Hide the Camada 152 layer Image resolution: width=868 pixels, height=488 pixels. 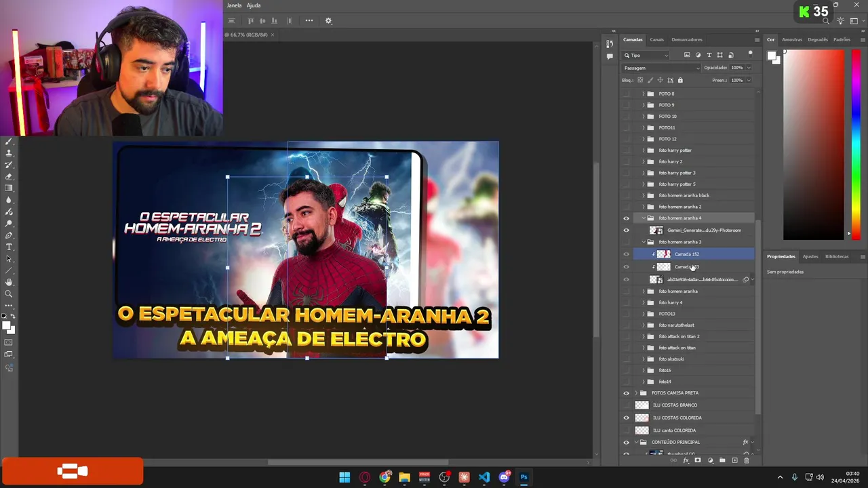click(626, 254)
